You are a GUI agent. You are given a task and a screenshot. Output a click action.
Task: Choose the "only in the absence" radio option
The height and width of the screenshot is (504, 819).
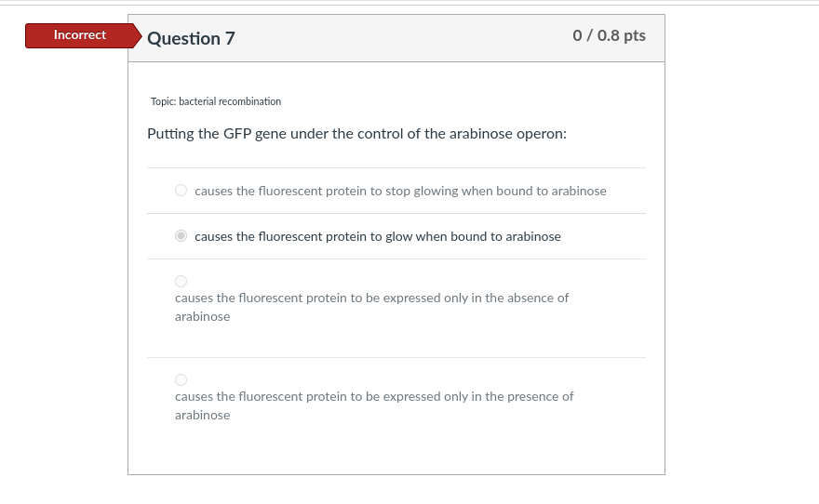pyautogui.click(x=181, y=281)
